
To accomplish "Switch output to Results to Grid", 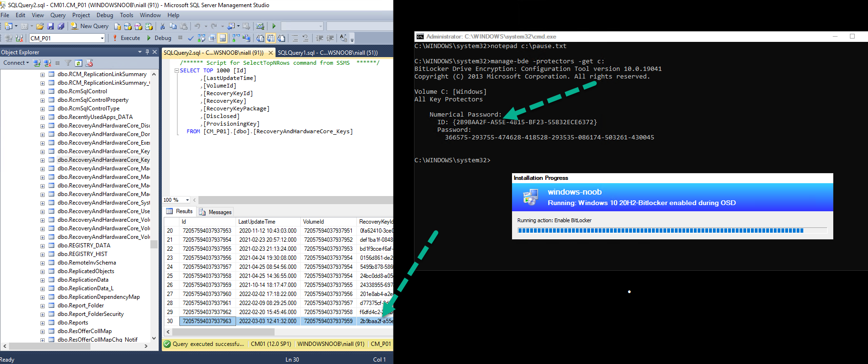I will pyautogui.click(x=270, y=38).
